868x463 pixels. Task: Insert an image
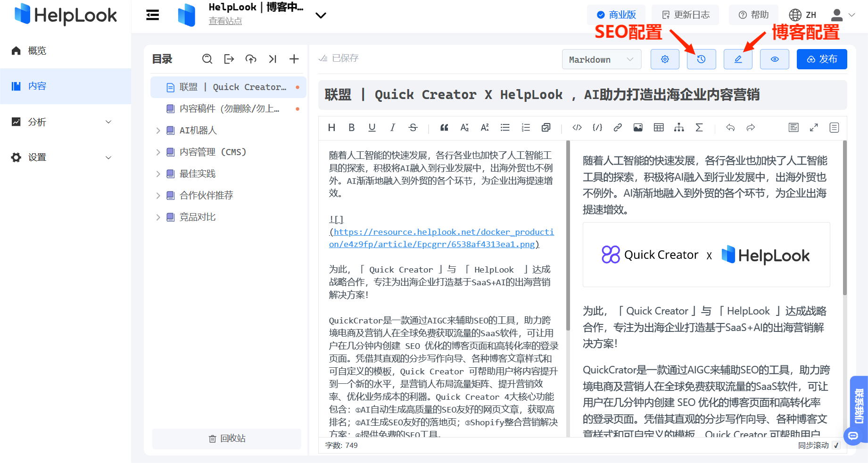(x=638, y=127)
